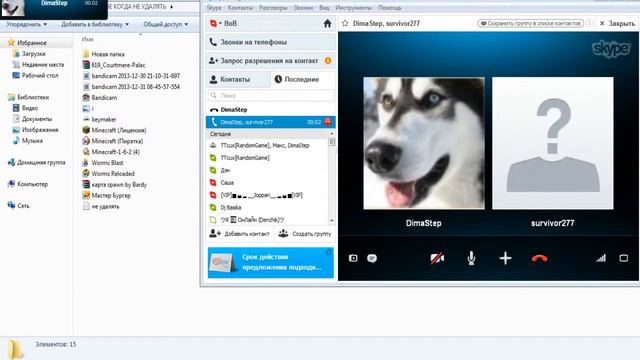Open Calls to phones section
The height and width of the screenshot is (360, 640).
coord(271,42)
